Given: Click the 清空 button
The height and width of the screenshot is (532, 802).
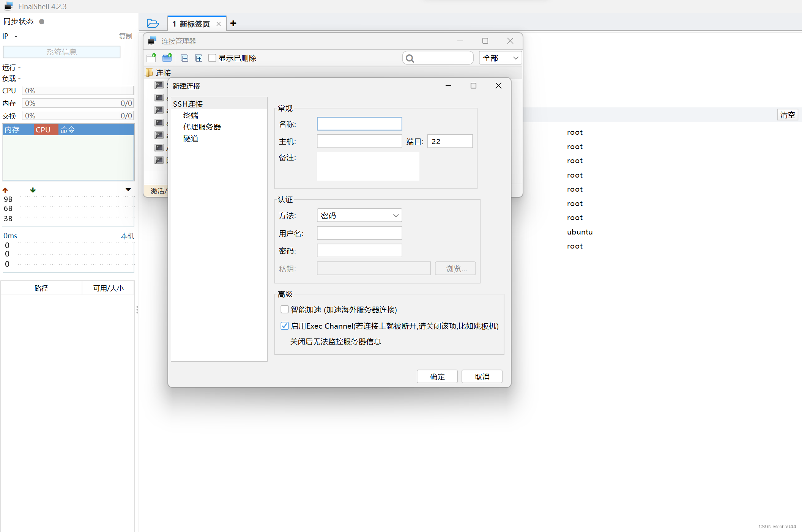Looking at the screenshot, I should (x=787, y=115).
